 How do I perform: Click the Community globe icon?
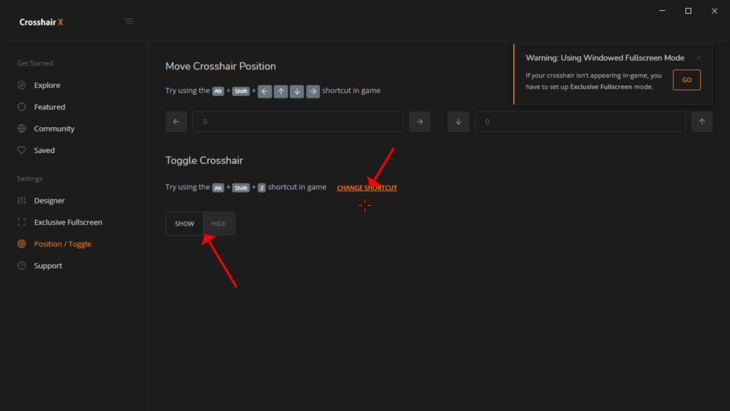click(x=21, y=128)
